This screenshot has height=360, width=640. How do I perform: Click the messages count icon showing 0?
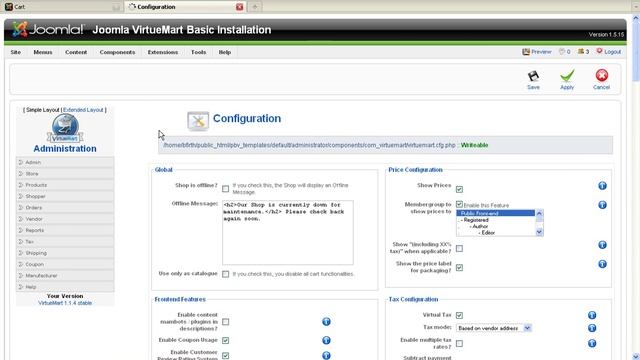click(562, 51)
